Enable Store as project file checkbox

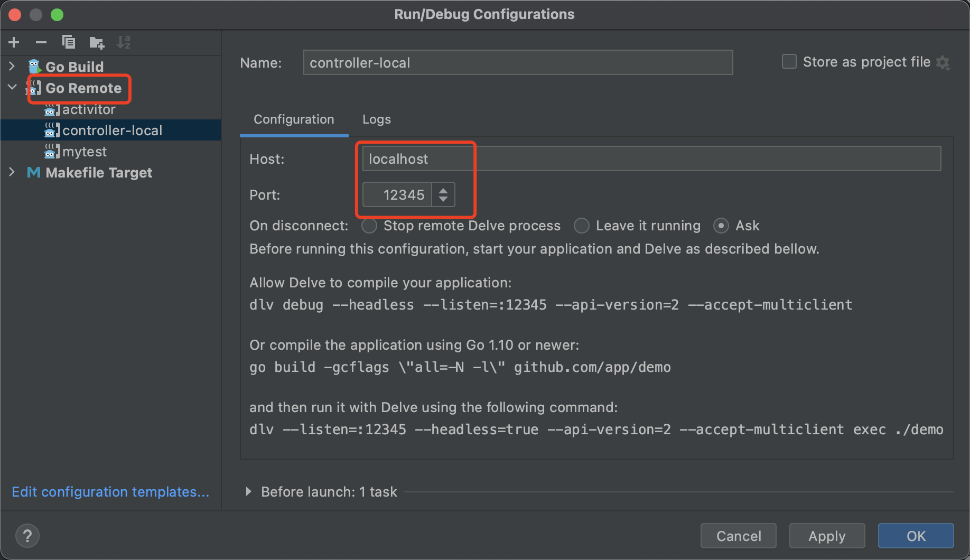789,62
